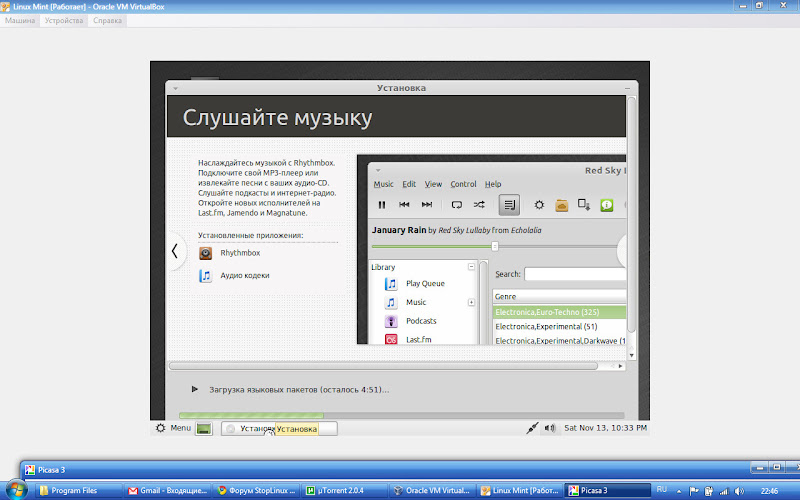Click the gear visualization icon in toolbar

539,205
